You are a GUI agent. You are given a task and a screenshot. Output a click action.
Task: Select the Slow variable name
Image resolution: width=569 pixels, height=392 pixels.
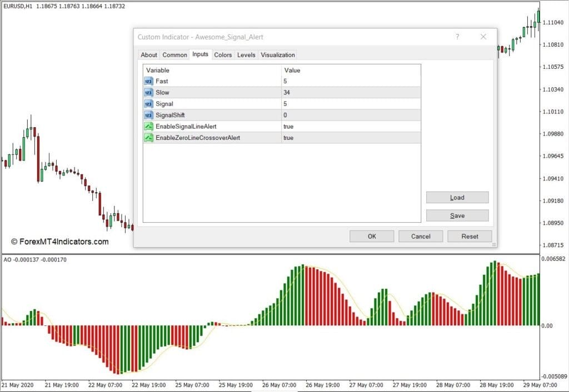(x=162, y=93)
